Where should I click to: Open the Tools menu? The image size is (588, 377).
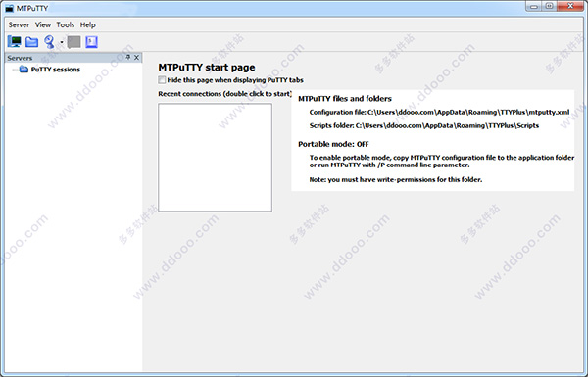tap(66, 24)
